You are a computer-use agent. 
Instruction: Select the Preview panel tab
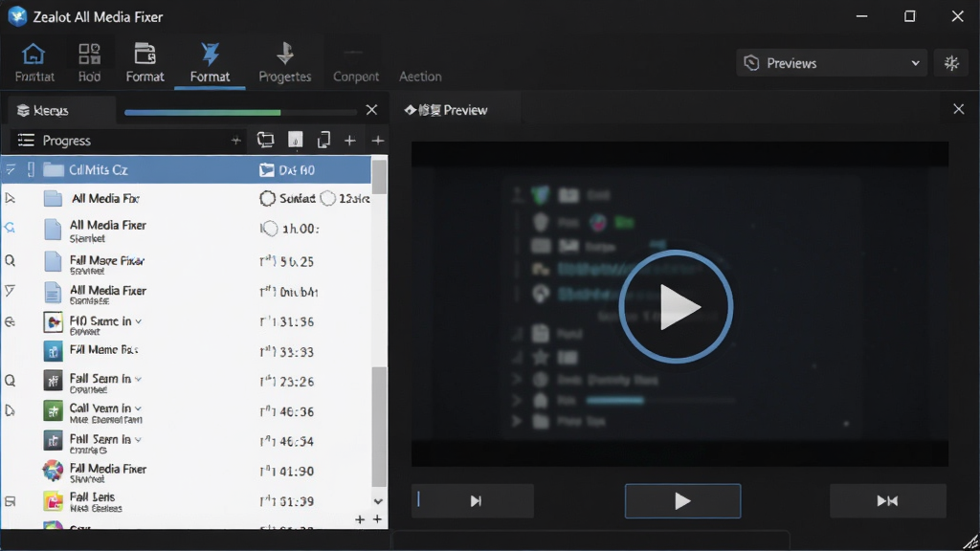446,111
